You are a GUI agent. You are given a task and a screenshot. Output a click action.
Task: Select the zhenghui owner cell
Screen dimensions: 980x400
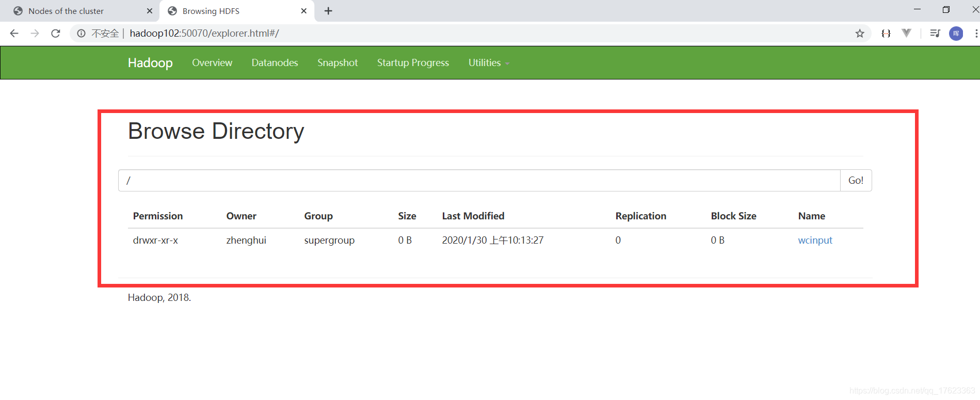click(x=246, y=241)
